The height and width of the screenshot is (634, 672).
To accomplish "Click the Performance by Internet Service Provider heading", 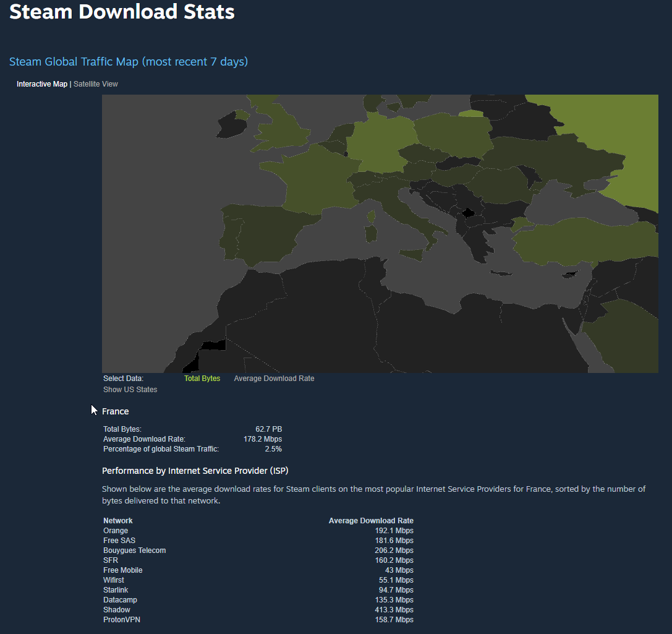I will (195, 471).
